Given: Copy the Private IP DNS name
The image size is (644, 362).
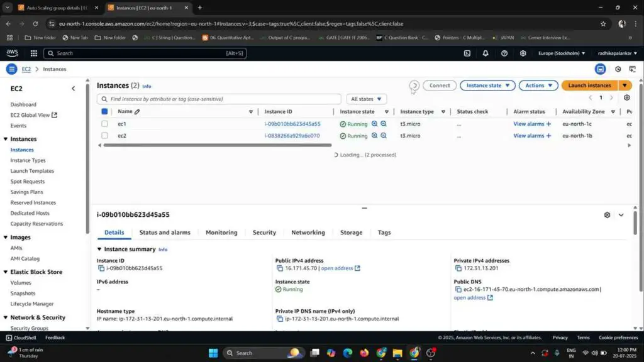Looking at the screenshot, I should pyautogui.click(x=280, y=319).
